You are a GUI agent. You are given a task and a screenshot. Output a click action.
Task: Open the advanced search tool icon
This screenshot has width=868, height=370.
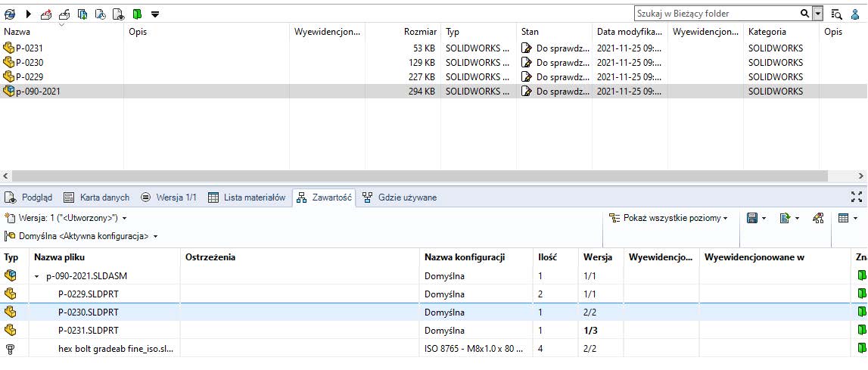coord(837,13)
